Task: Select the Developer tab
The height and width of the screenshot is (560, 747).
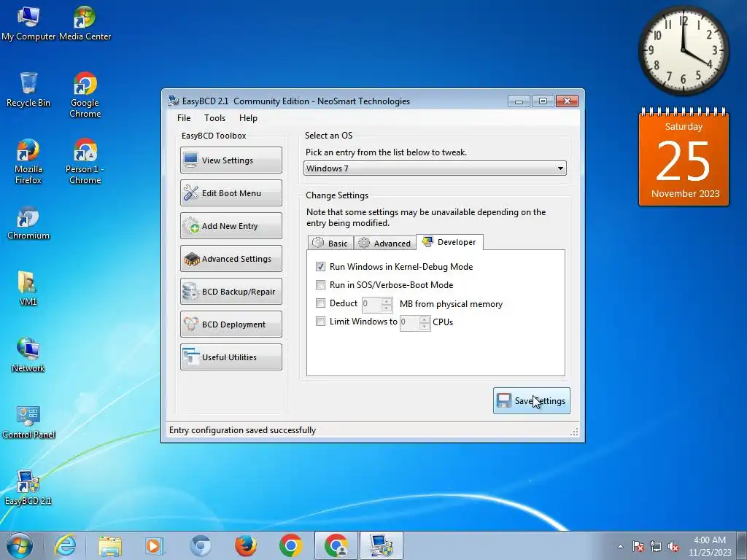Action: click(449, 242)
